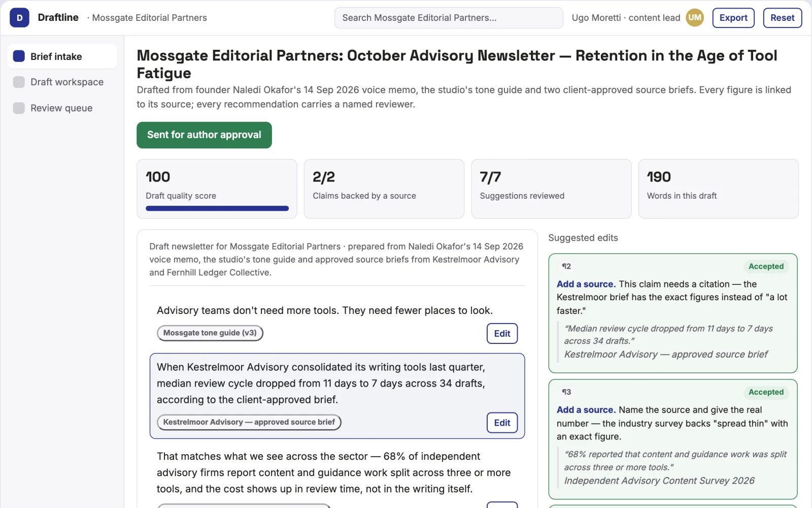Click 'Ugo Moretti · content lead' label
The height and width of the screenshot is (508, 812).
point(626,18)
